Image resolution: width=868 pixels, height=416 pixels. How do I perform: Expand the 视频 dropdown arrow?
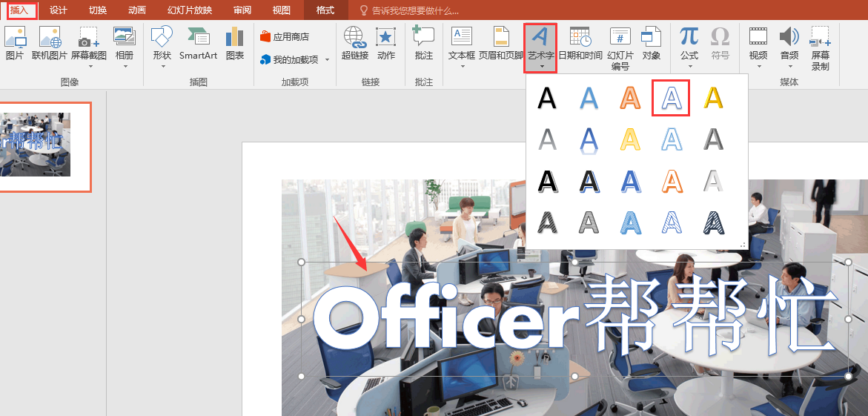759,67
